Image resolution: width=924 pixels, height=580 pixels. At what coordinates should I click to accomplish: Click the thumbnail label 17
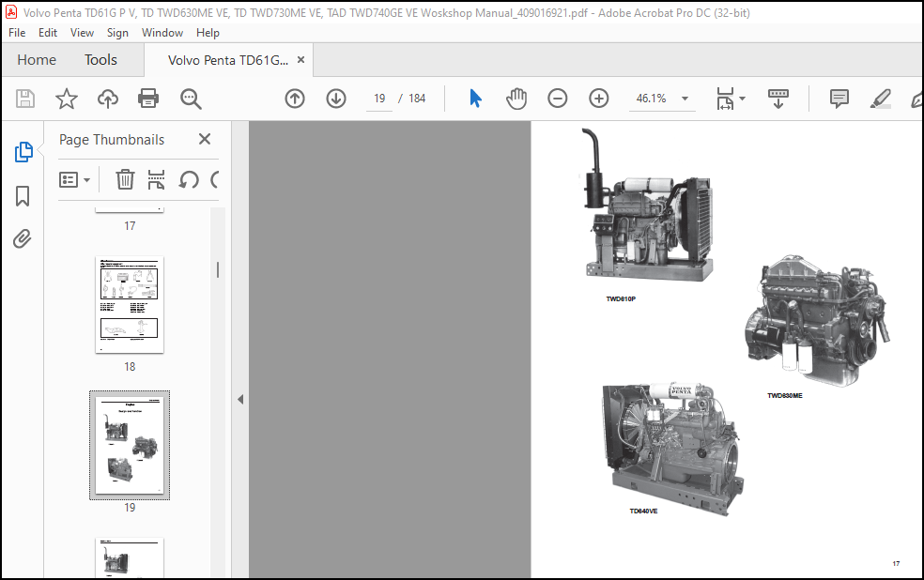[130, 225]
